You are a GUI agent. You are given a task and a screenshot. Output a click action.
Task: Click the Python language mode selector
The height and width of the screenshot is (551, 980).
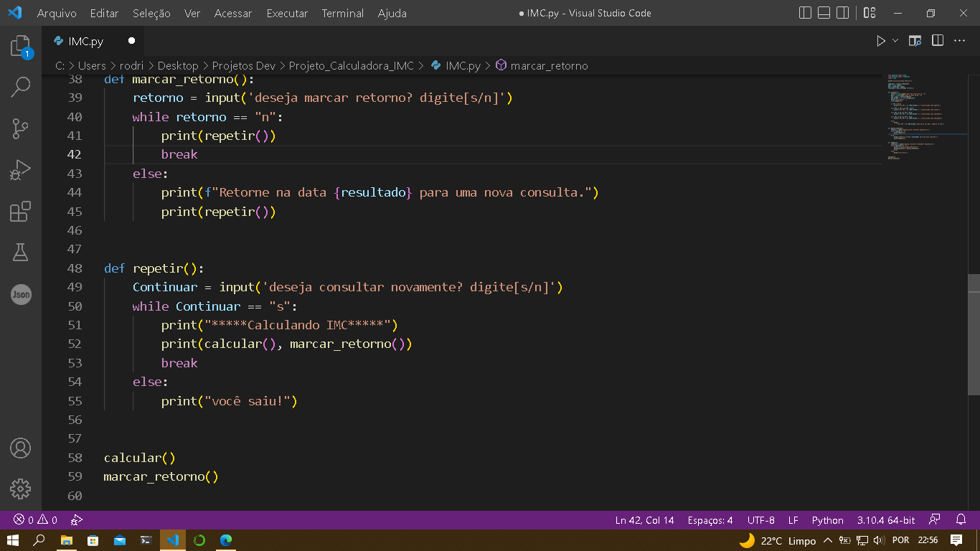[828, 520]
